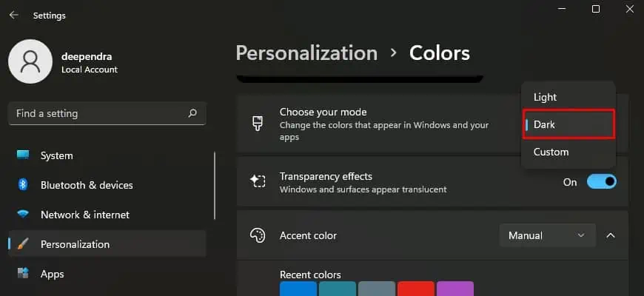Click the Apps icon in sidebar
The width and height of the screenshot is (644, 296).
click(23, 273)
